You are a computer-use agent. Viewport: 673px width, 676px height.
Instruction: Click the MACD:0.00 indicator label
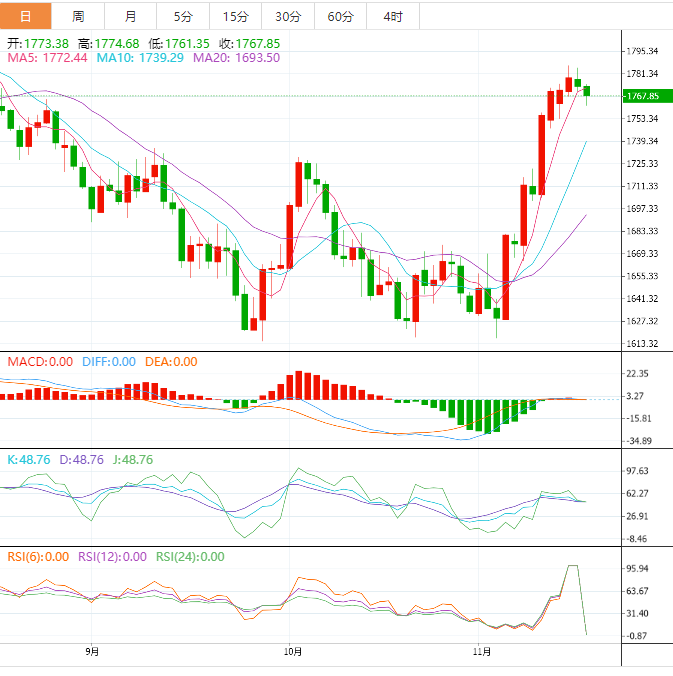(x=38, y=362)
